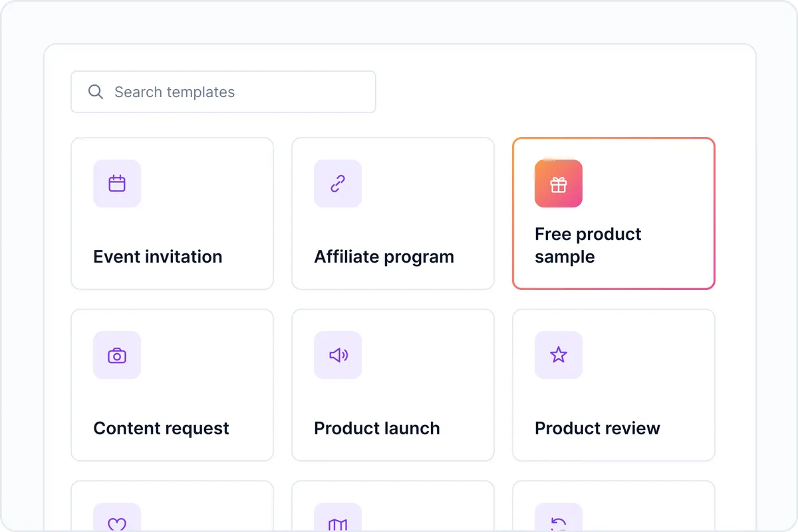Select the camera icon for Content request

(x=117, y=355)
